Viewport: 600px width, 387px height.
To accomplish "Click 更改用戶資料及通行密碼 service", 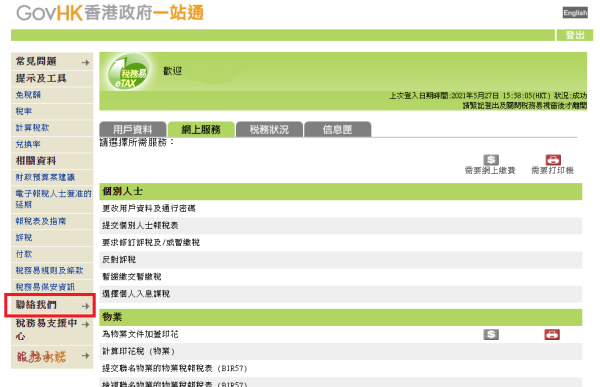I will point(149,208).
